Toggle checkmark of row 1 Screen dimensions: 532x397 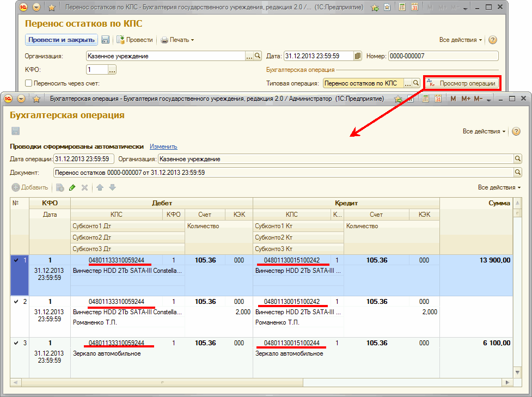click(16, 260)
